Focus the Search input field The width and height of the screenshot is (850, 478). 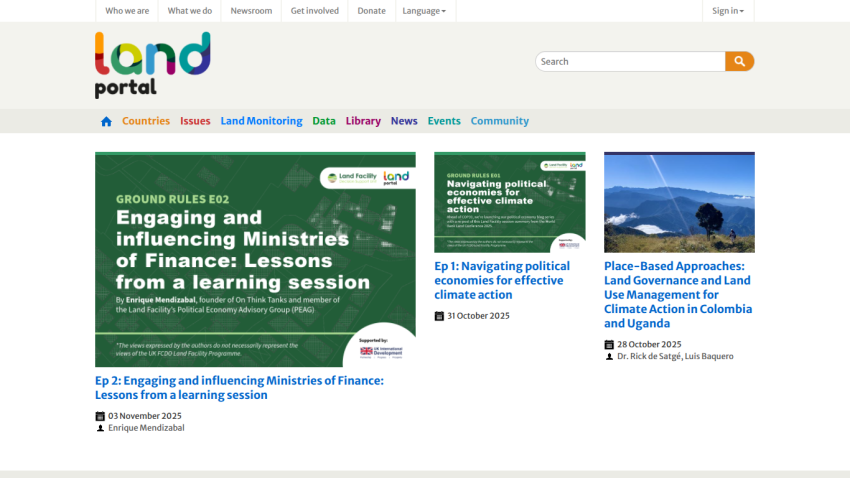(x=630, y=62)
